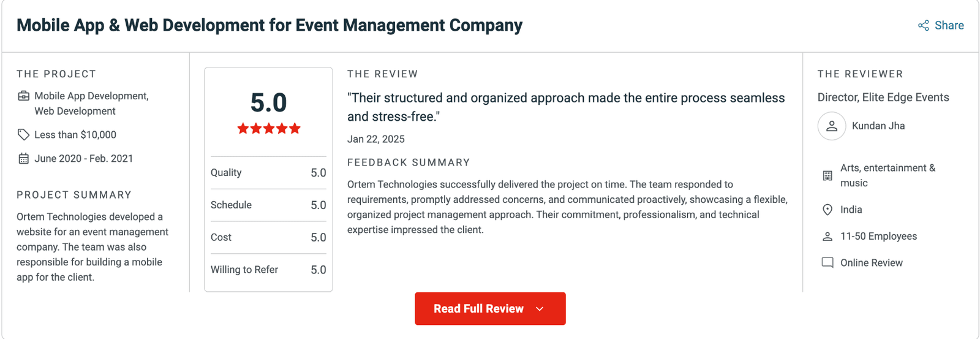Select the Kundan Jha reviewer name

tap(878, 126)
